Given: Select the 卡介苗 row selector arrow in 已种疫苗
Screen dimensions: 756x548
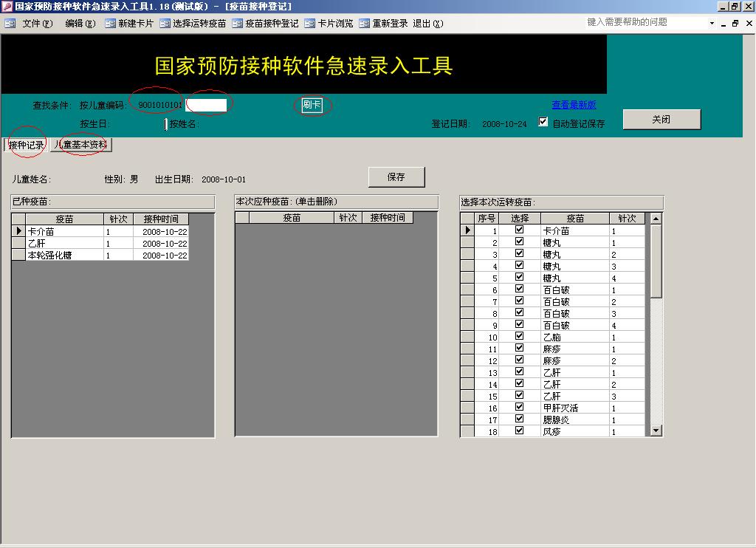Looking at the screenshot, I should [x=18, y=232].
